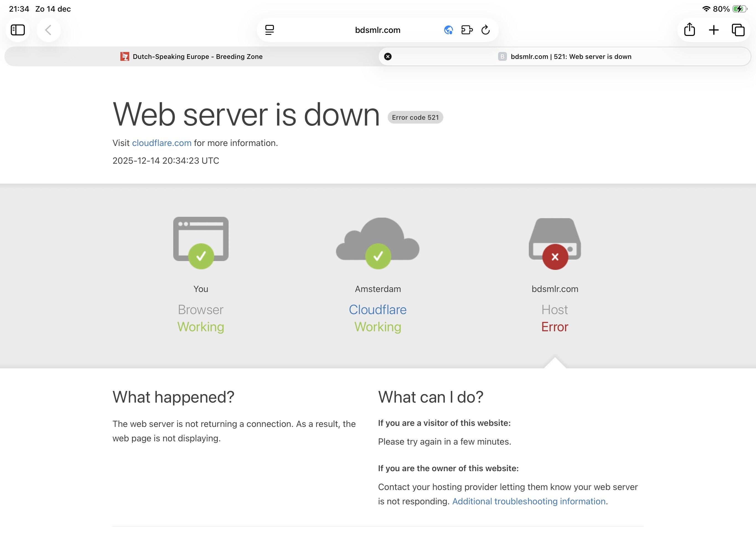Show the tab overview

(738, 30)
